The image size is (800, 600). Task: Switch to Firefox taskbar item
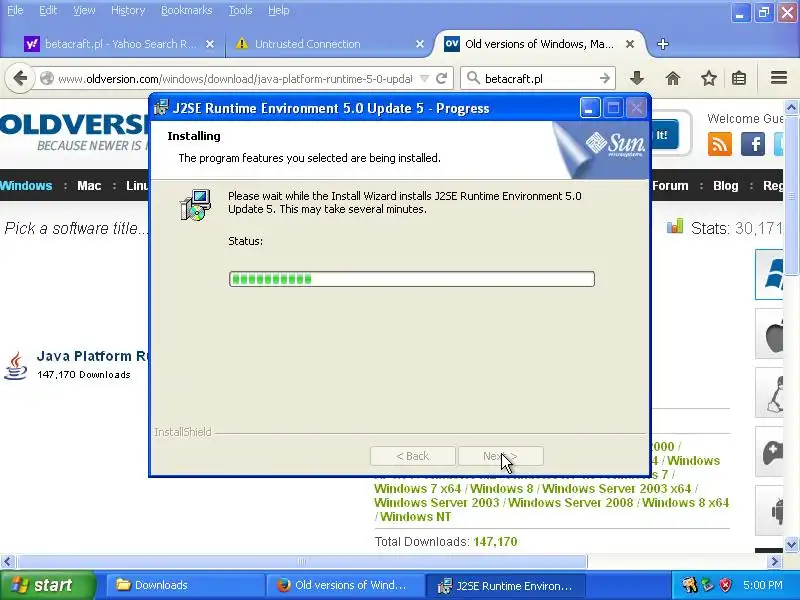[346, 585]
